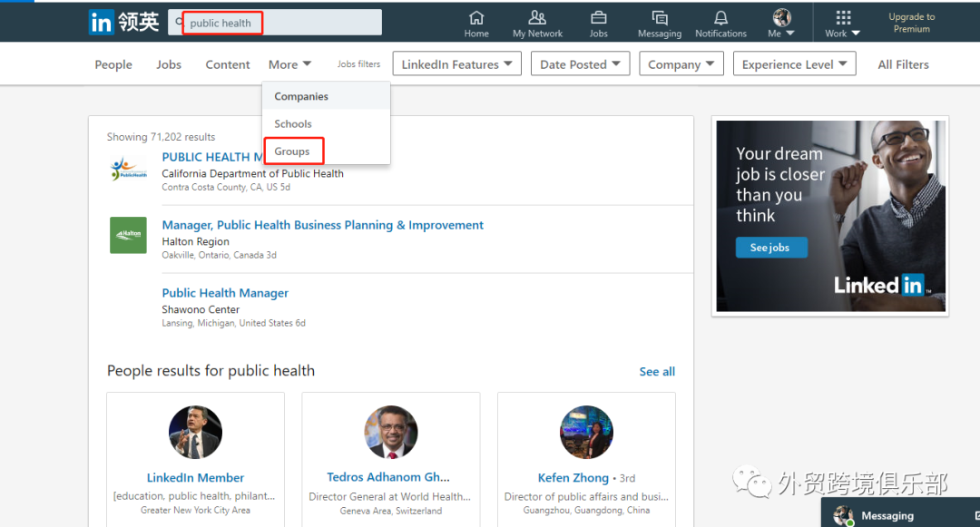
Task: Open Kefen Zhong profile photo
Action: point(586,432)
